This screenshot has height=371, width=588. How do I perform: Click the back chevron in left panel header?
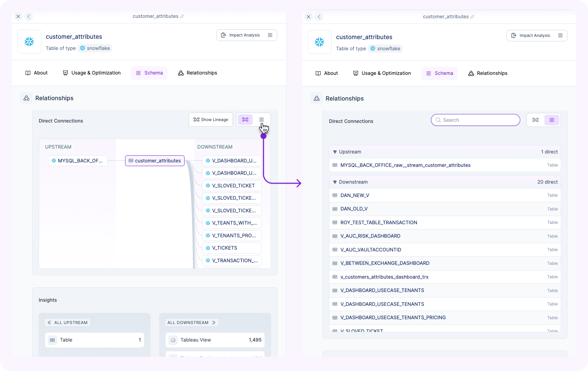[29, 16]
